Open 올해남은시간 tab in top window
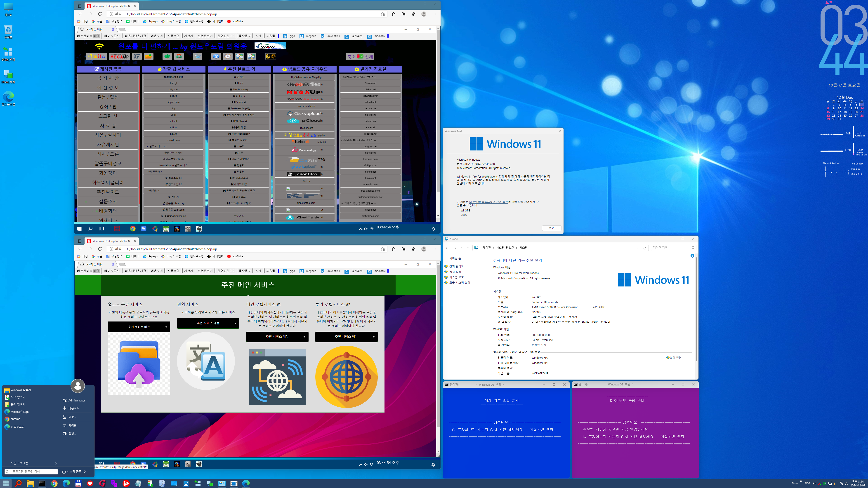Screen dimensions: 868x488 [135, 36]
